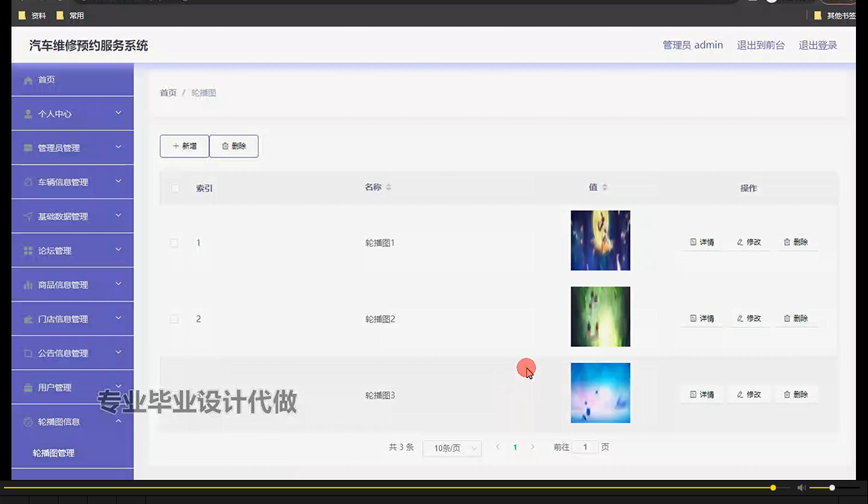Screen dimensions: 868x504
Task: Click 轮播图 in the breadcrumb
Action: point(204,93)
